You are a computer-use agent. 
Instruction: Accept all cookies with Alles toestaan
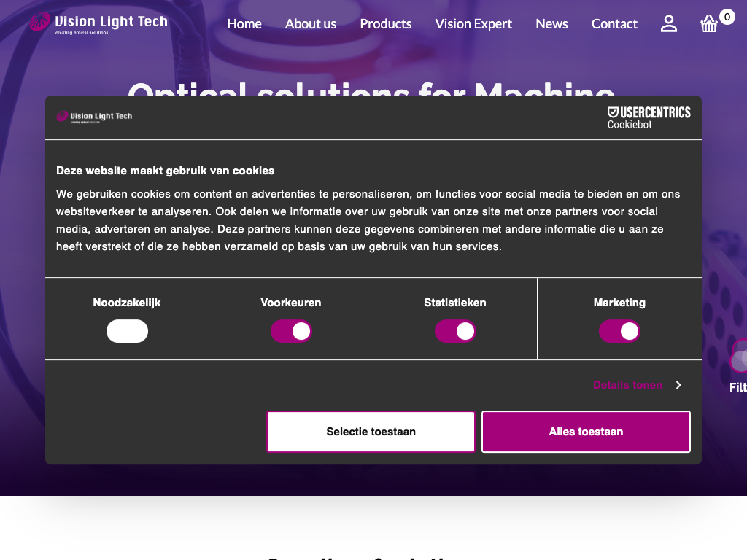(x=586, y=432)
